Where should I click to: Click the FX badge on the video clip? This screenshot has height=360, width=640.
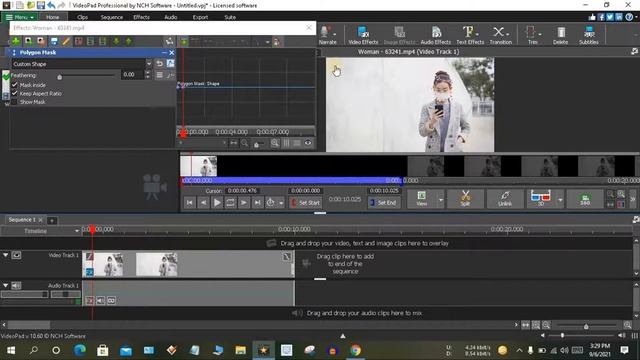pos(89,272)
